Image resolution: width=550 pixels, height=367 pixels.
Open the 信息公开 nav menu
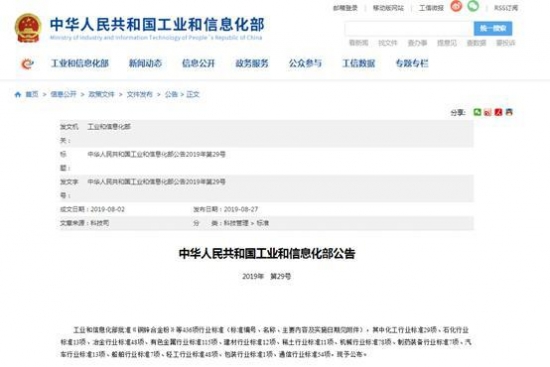[199, 64]
